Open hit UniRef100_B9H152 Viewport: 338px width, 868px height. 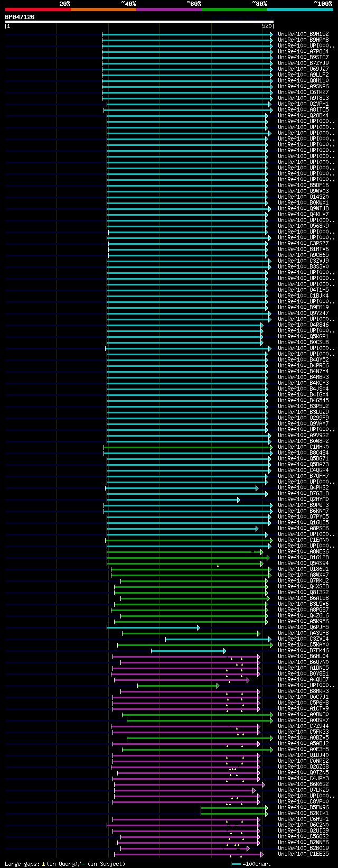[303, 34]
